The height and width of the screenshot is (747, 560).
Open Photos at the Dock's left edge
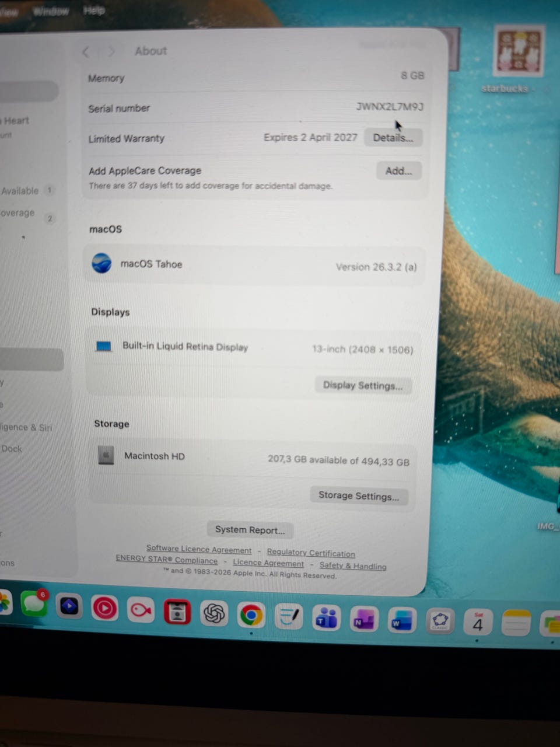point(5,602)
